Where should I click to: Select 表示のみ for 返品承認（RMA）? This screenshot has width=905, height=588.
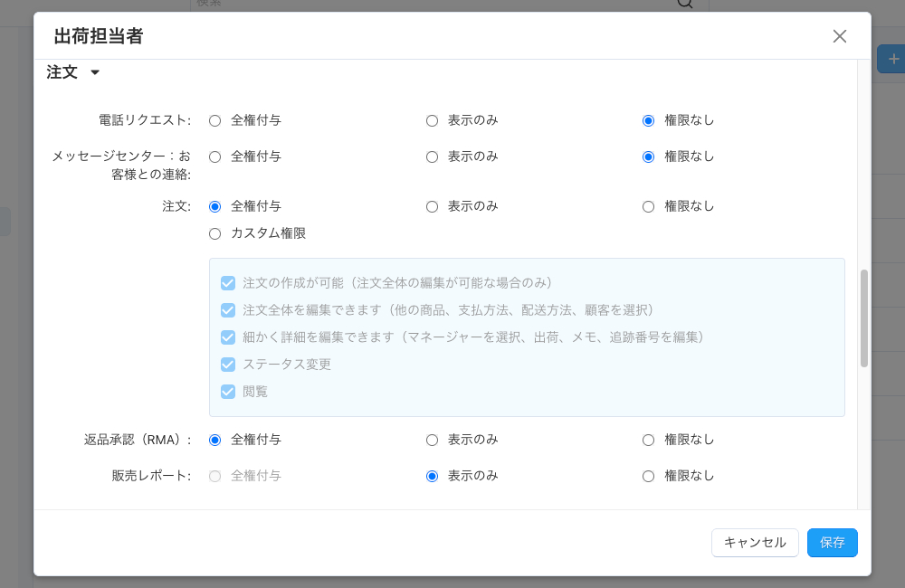(x=432, y=441)
